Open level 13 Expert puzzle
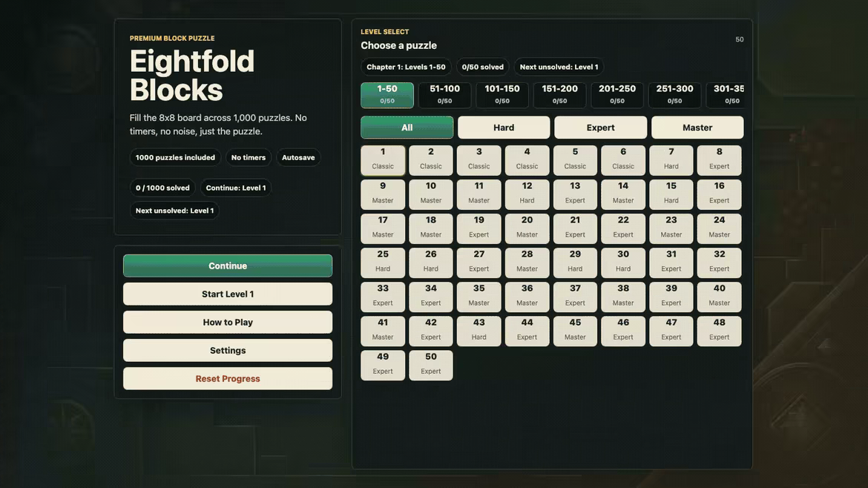This screenshot has height=488, width=868. coord(575,194)
